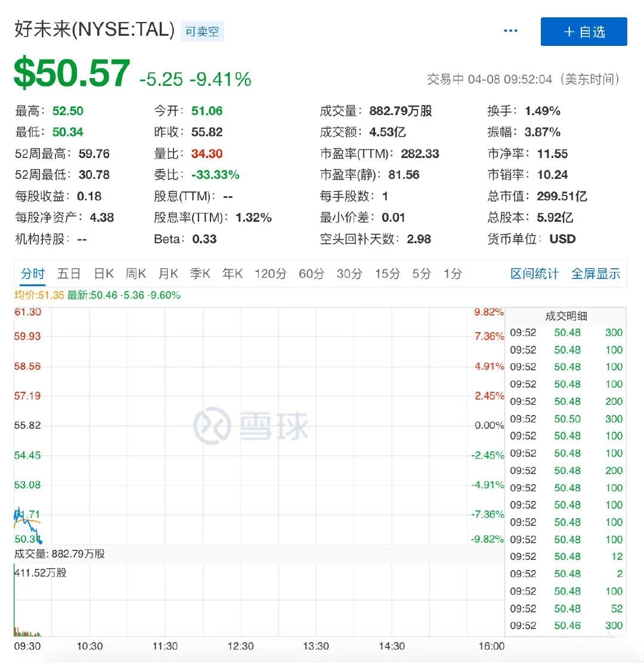644x663 pixels.
Task: Switch to the 月K chart tab
Action: (168, 274)
